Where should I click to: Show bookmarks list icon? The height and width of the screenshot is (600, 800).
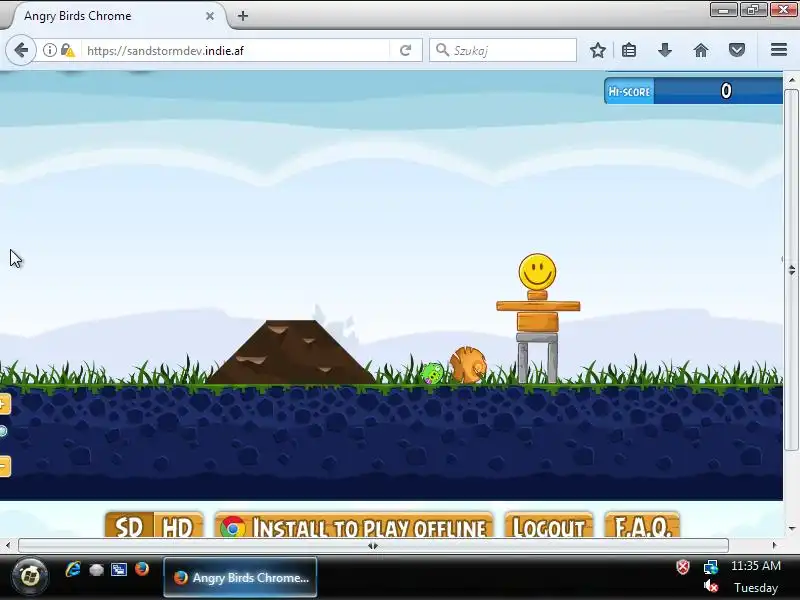pos(629,50)
